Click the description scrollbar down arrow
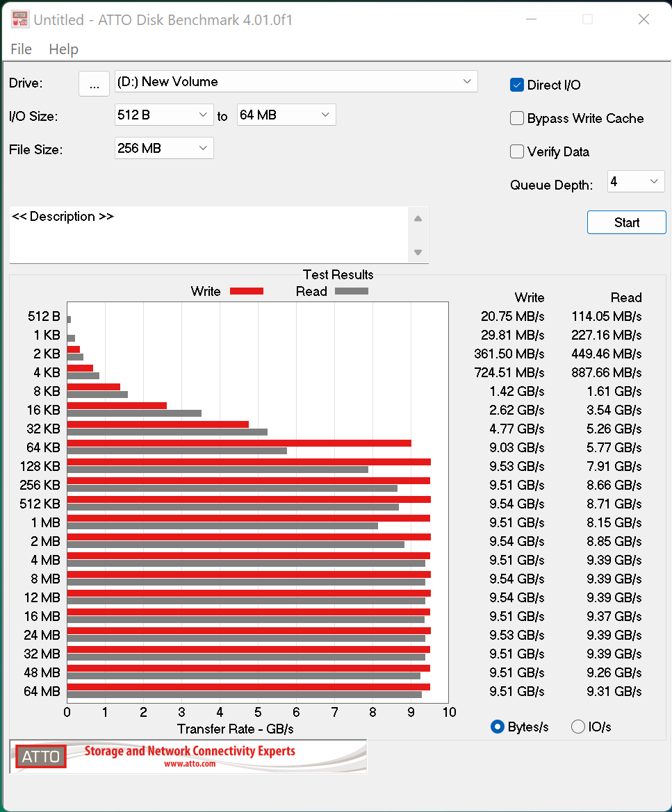Viewport: 672px width, 812px height. tap(418, 252)
